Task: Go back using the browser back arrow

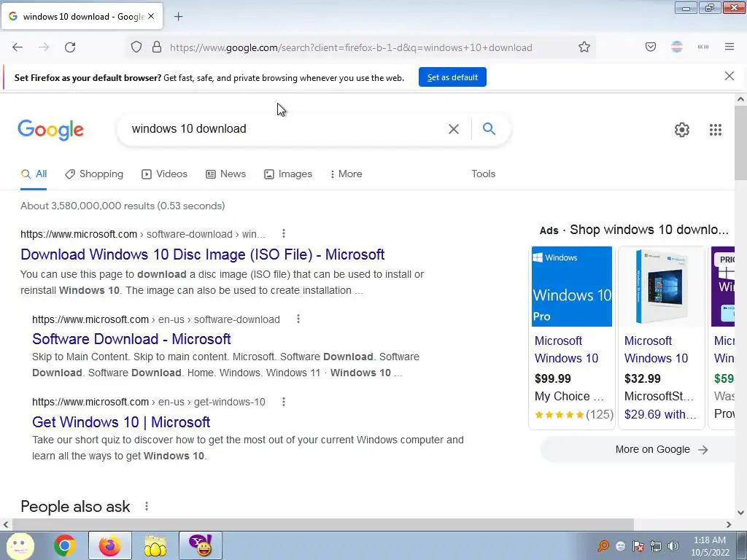Action: [18, 47]
